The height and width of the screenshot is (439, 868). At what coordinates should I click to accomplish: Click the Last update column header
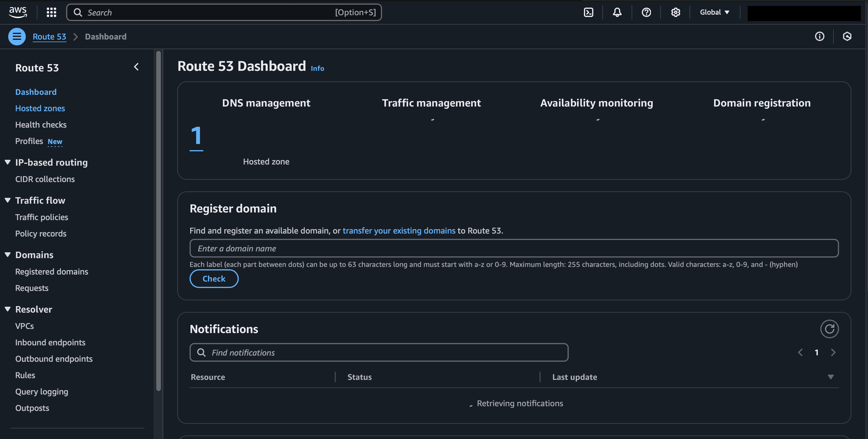[575, 377]
